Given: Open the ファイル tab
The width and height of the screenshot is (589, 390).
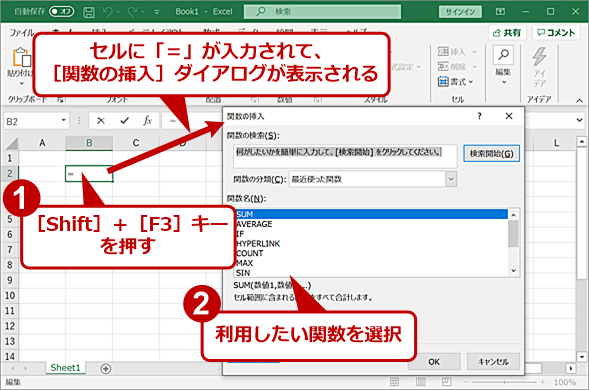Looking at the screenshot, I should [21, 33].
